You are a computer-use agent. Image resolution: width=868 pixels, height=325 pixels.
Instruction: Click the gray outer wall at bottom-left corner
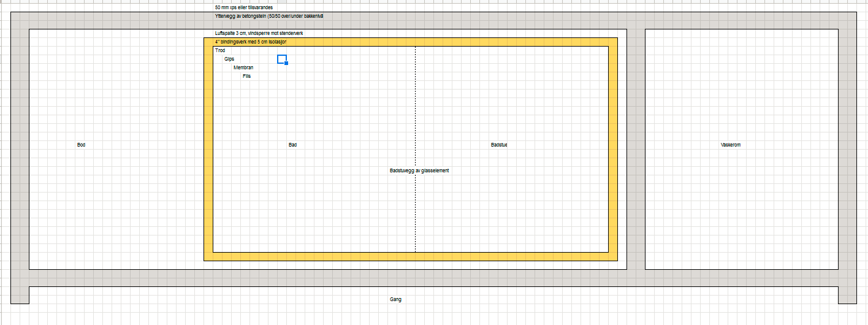coord(20,294)
